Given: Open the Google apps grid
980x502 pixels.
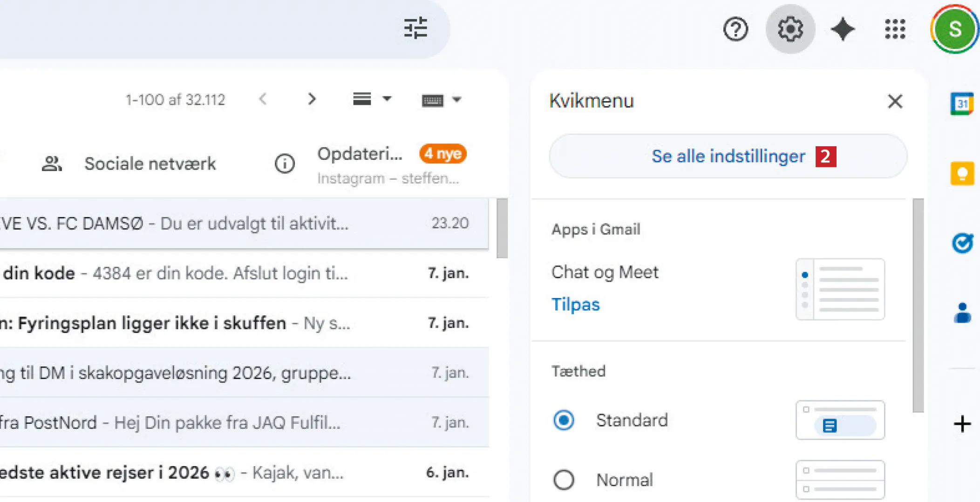Looking at the screenshot, I should pos(895,29).
